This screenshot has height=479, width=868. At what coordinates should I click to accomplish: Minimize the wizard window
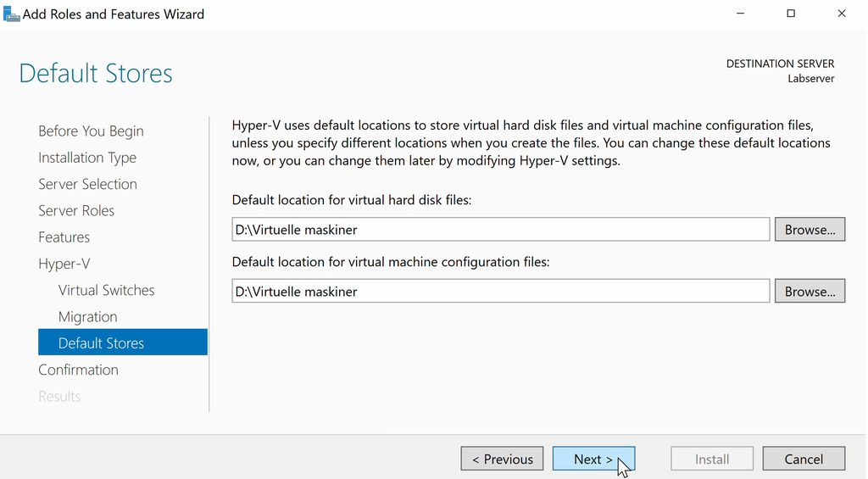point(740,14)
